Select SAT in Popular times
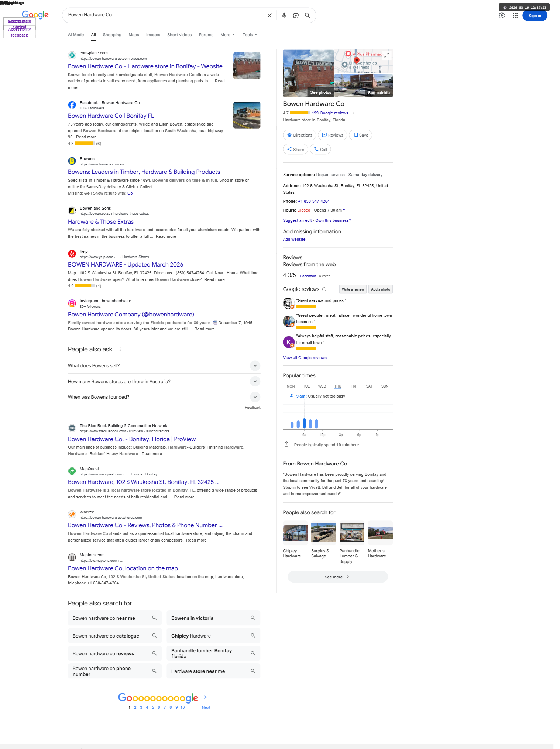The width and height of the screenshot is (560, 749). (369, 386)
